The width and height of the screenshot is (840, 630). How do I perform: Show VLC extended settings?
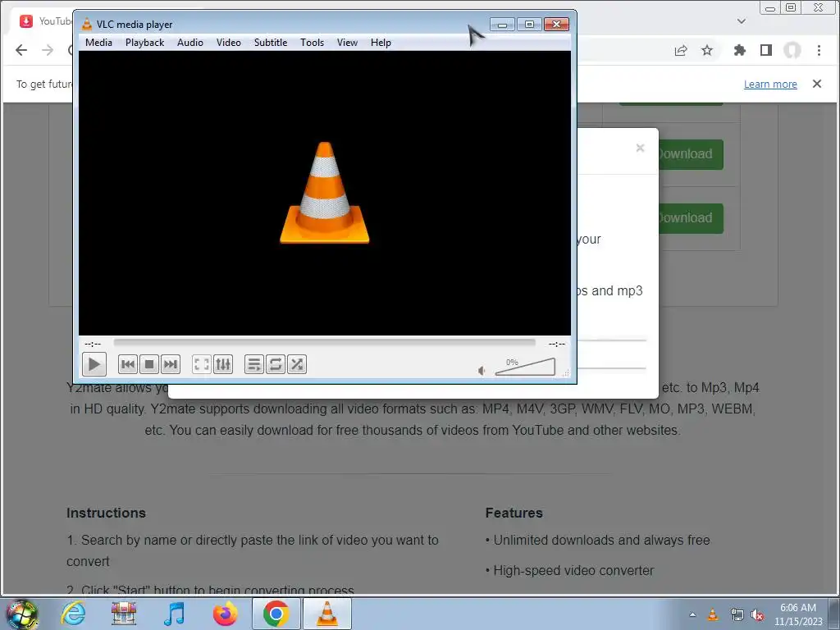[x=223, y=365]
